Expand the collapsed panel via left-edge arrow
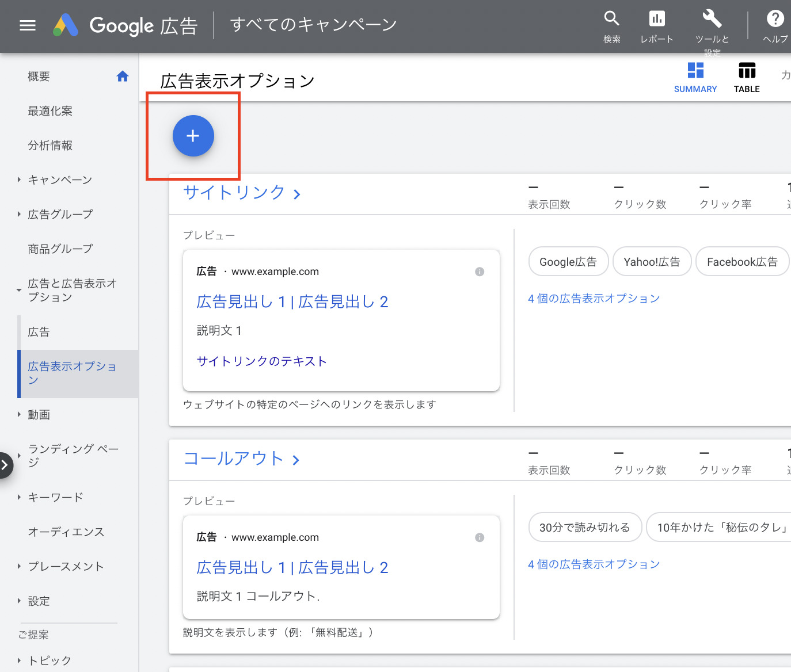 [6, 465]
